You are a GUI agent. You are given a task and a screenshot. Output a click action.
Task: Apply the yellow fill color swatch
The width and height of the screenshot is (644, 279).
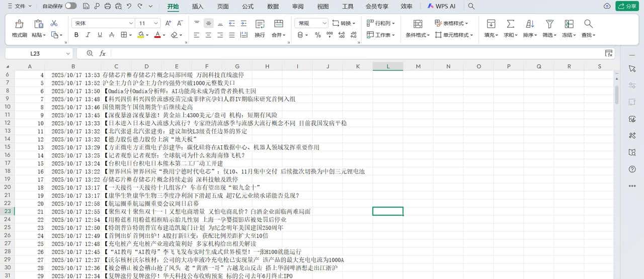click(x=141, y=35)
